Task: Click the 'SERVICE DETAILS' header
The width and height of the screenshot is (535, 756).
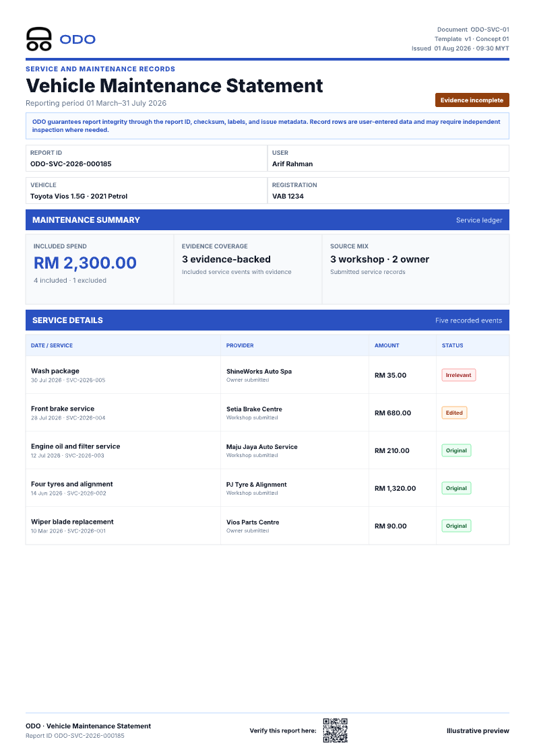Action: (67, 320)
